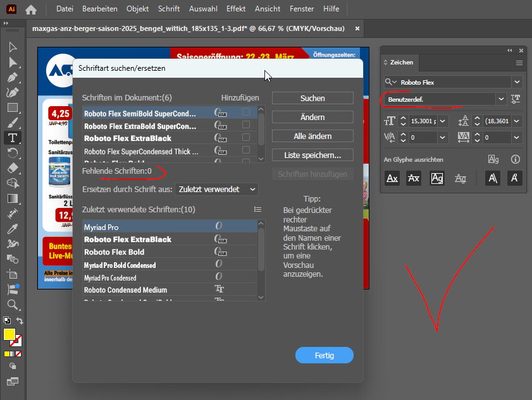Tick the checkbox for Roboto Flex ExtraBlack
Viewport: 532px width, 400px height.
(246, 138)
